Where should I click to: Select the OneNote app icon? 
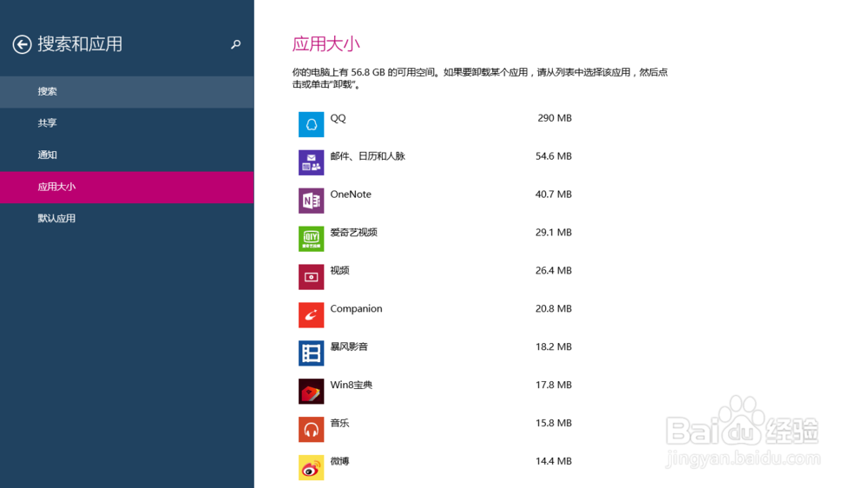(311, 201)
